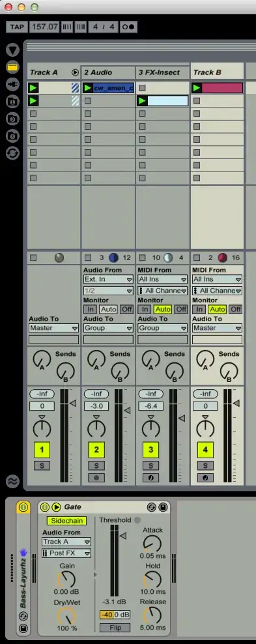Open 2 Audio's Group output dropdown
Viewport: 256px width, 644px height.
click(x=108, y=328)
